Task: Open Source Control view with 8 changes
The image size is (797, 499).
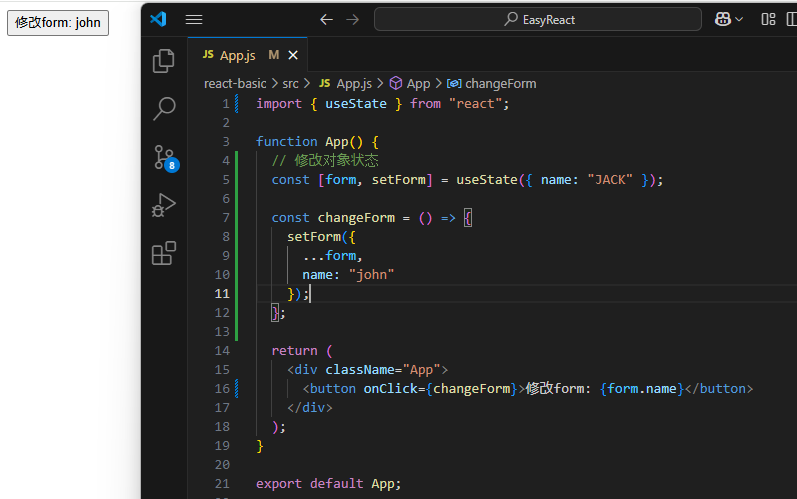Action: click(x=163, y=157)
